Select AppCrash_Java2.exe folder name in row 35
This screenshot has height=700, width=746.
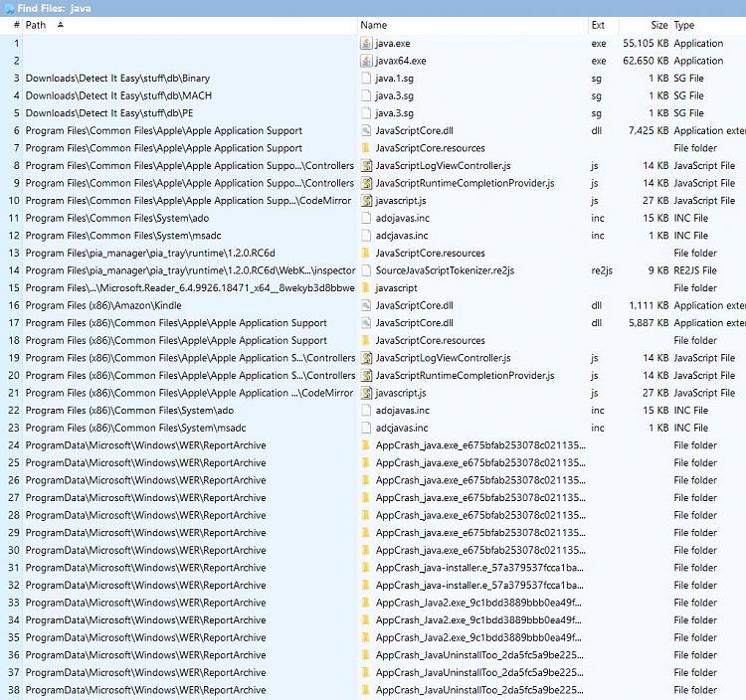478,637
